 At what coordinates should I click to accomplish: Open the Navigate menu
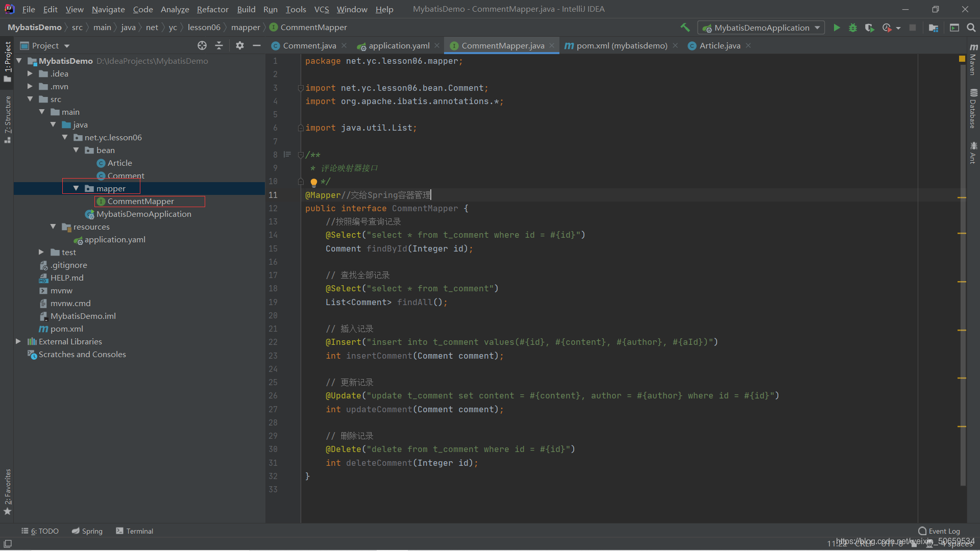click(107, 9)
